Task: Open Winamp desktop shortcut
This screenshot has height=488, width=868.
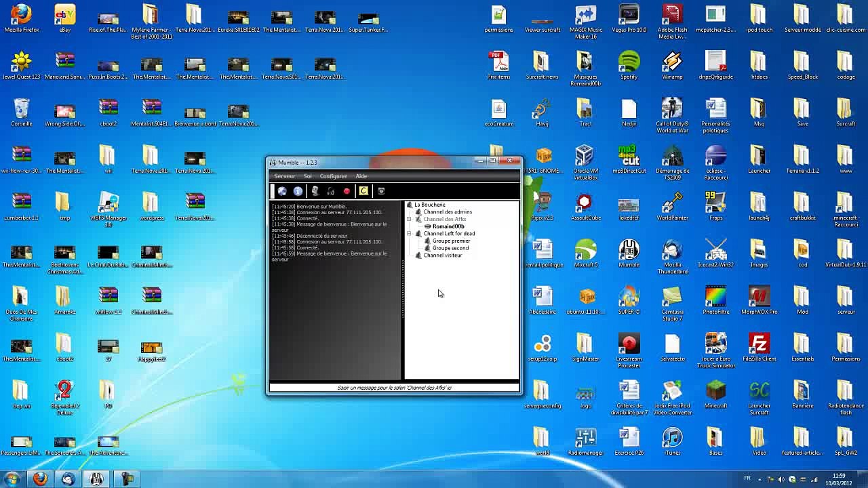Action: (672, 66)
